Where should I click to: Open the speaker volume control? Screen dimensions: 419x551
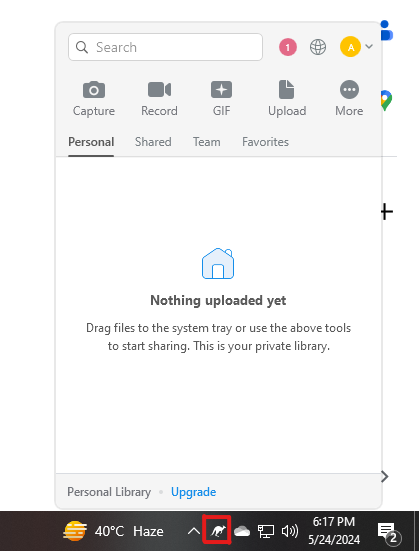click(290, 531)
